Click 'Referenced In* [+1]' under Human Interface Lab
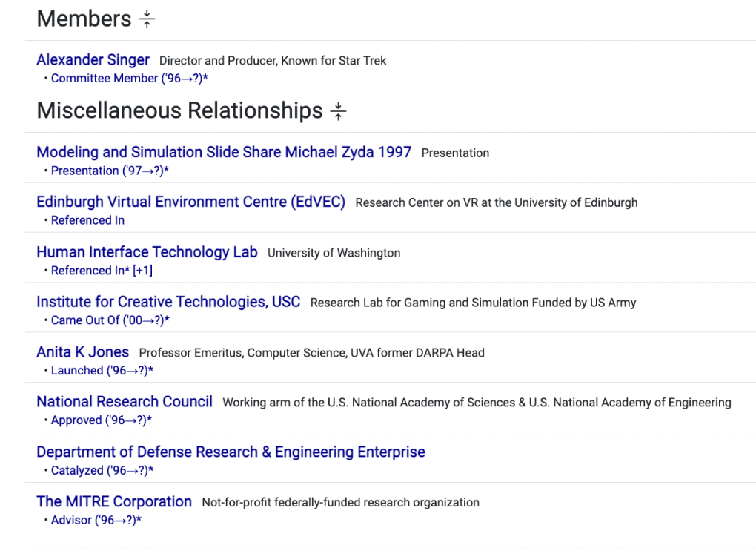This screenshot has height=548, width=756. point(102,271)
